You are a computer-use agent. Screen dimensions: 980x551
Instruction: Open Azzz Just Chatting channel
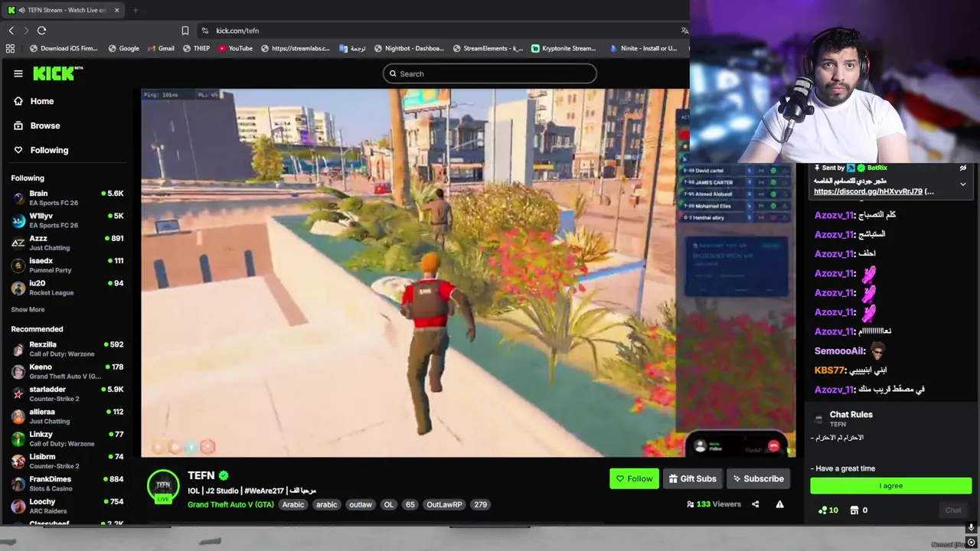[x=67, y=243]
